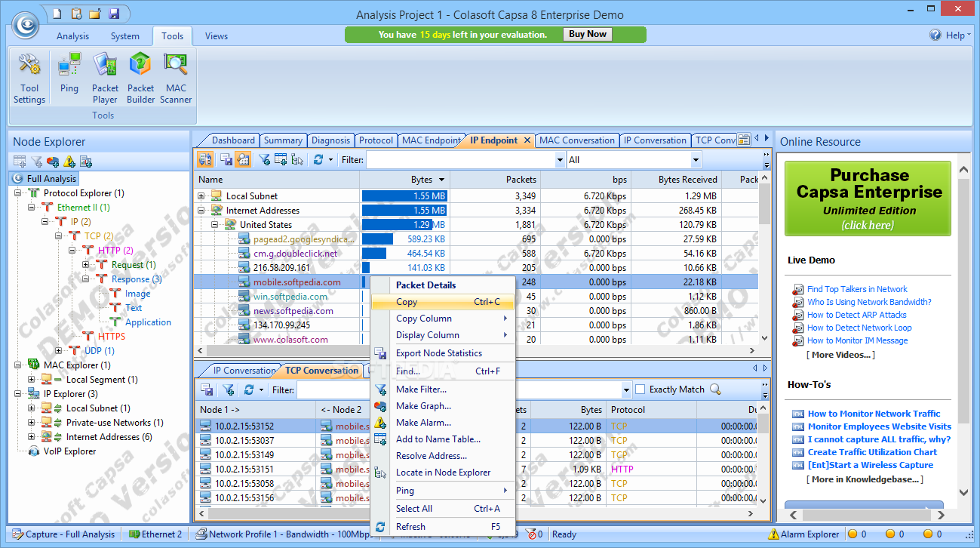
Task: Open the MAC Conversation tab
Action: [x=577, y=140]
